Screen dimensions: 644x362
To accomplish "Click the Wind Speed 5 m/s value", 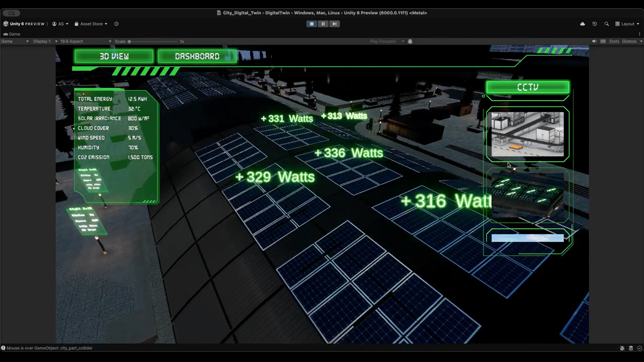I will click(134, 138).
